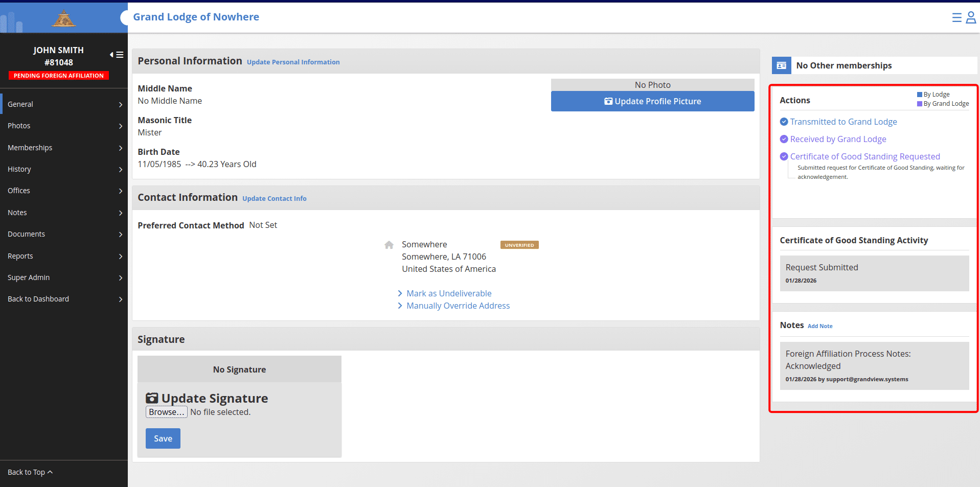The width and height of the screenshot is (980, 487).
Task: Click the No Other memberships label
Action: point(844,65)
